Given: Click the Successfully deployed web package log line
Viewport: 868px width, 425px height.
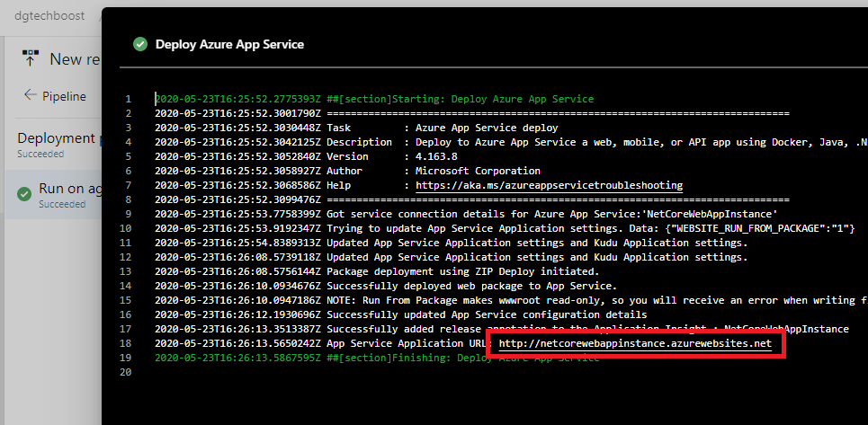Looking at the screenshot, I should [376, 286].
